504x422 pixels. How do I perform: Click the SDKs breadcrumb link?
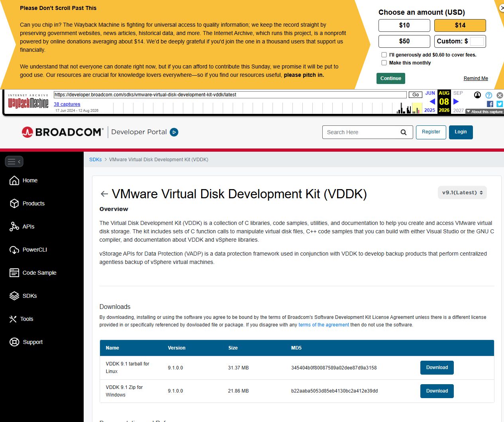(96, 160)
